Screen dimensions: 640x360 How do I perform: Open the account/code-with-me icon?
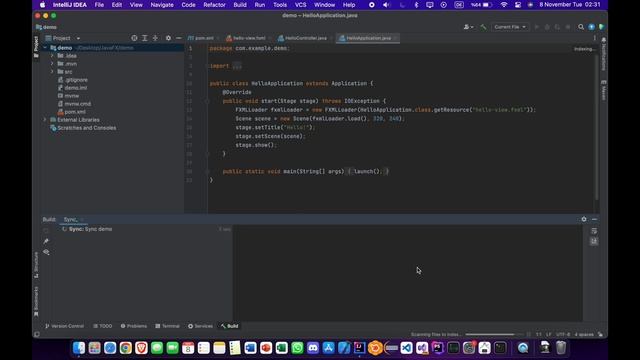click(468, 27)
